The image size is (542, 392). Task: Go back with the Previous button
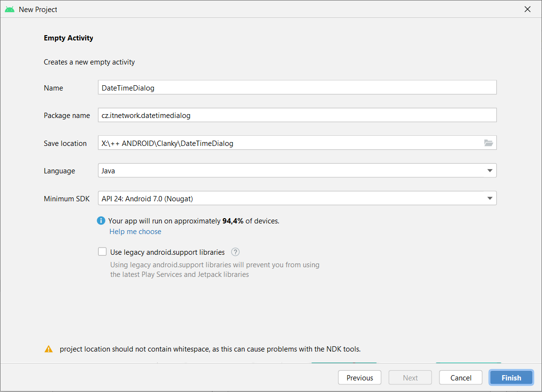(x=360, y=378)
